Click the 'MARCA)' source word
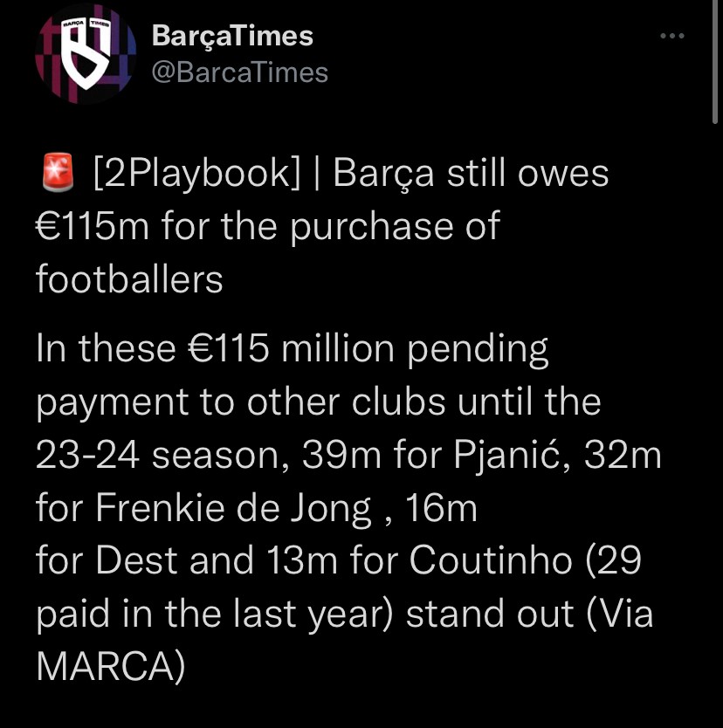723x728 pixels. click(110, 669)
